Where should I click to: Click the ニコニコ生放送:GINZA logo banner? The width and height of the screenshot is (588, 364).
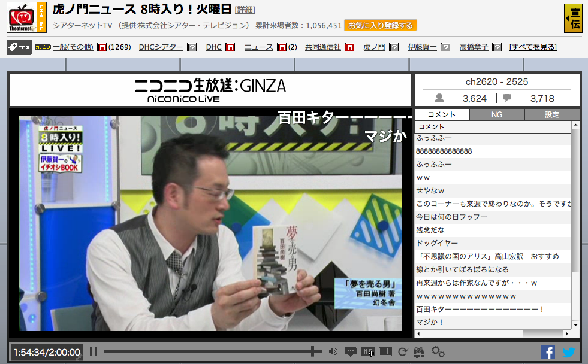coord(210,90)
